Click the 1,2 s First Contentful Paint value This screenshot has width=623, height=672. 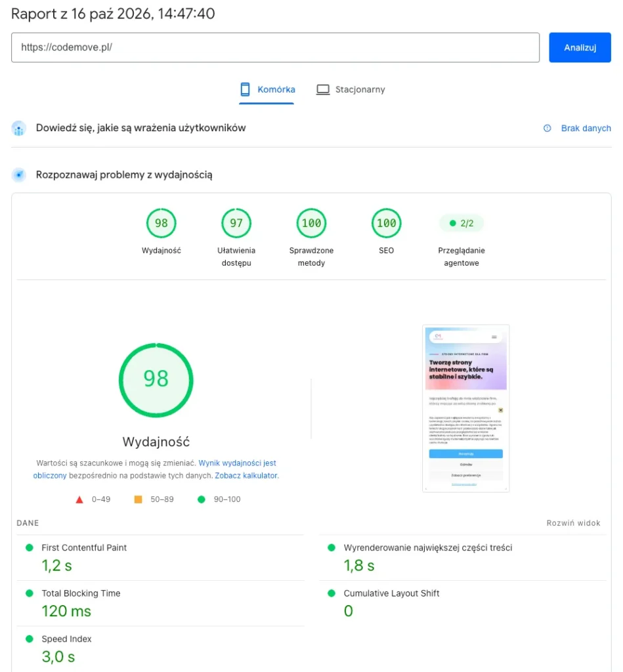(x=56, y=566)
